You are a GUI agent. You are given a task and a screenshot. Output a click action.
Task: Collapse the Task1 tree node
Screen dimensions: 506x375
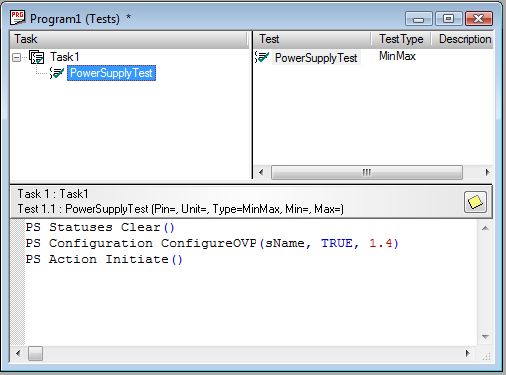(x=16, y=57)
